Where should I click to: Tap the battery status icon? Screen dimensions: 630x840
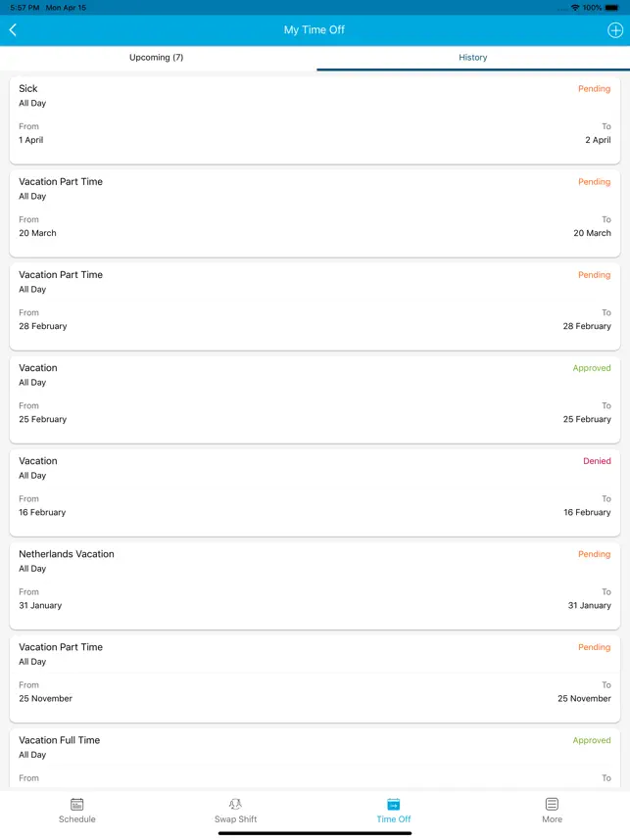point(612,7)
